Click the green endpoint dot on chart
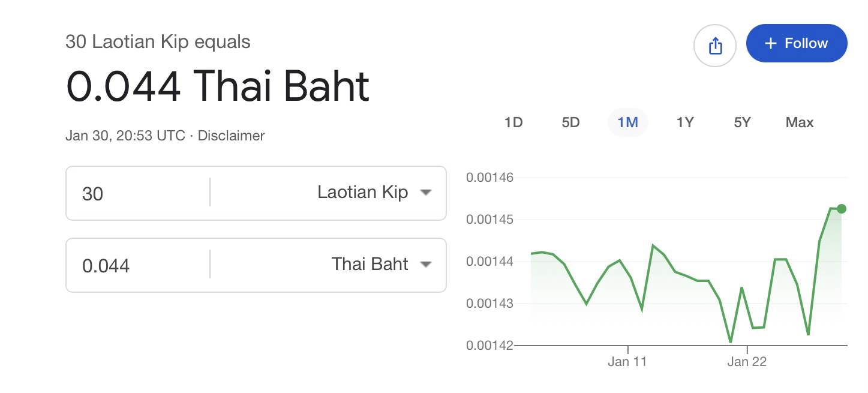This screenshot has height=393, width=868. tap(841, 209)
